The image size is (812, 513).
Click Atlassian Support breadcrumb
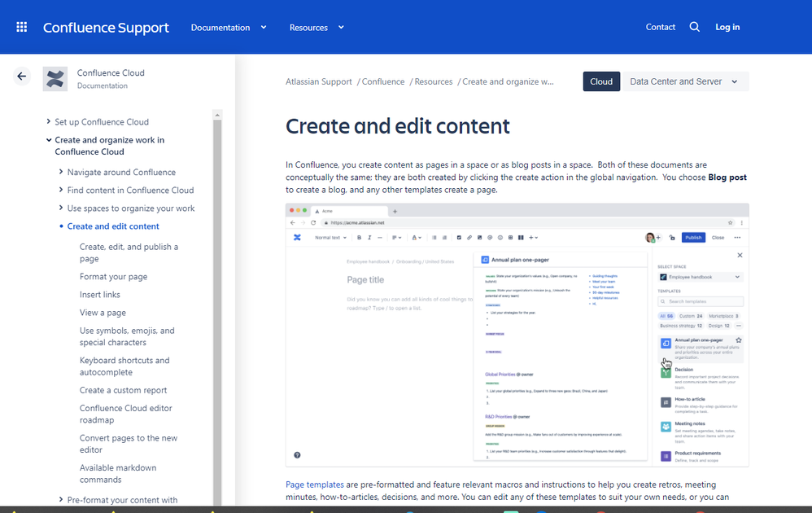pos(318,82)
